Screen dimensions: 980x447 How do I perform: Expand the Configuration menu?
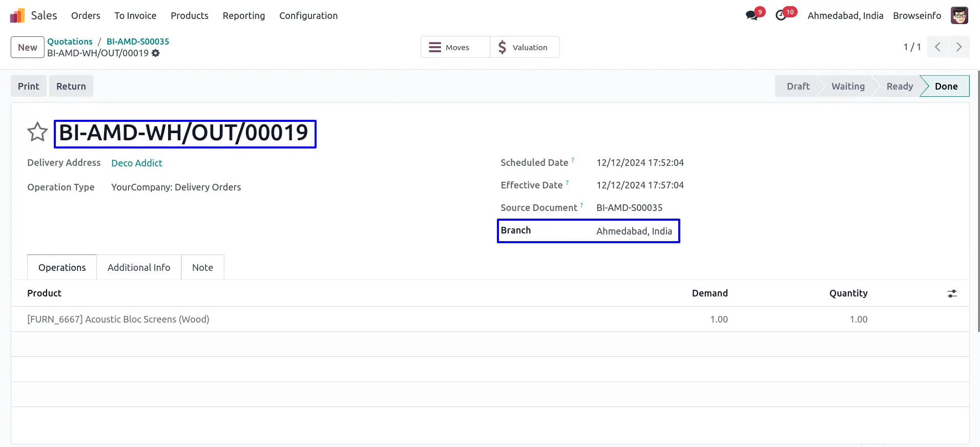[x=308, y=16]
